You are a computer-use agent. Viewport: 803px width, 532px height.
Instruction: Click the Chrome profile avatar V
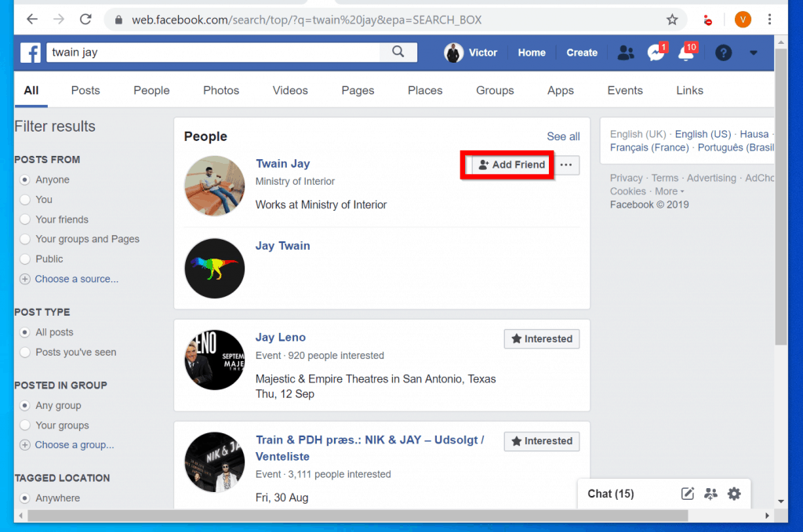pyautogui.click(x=743, y=20)
